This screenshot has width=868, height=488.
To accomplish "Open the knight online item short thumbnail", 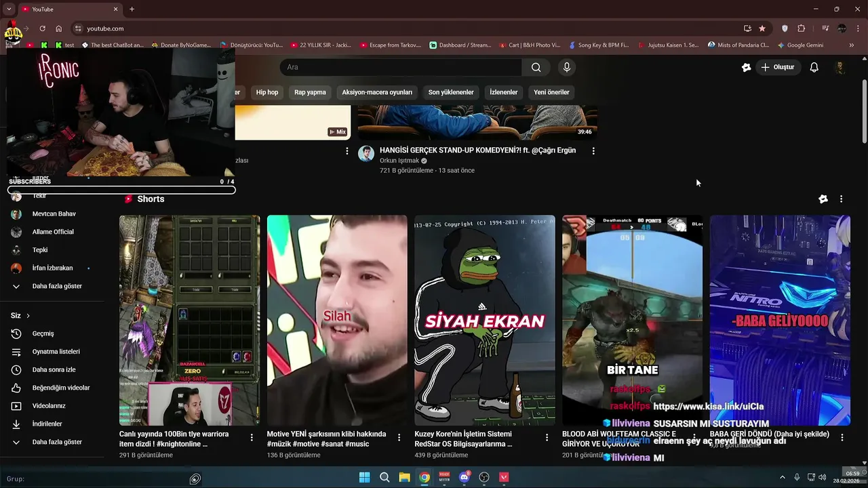I will 189,320.
